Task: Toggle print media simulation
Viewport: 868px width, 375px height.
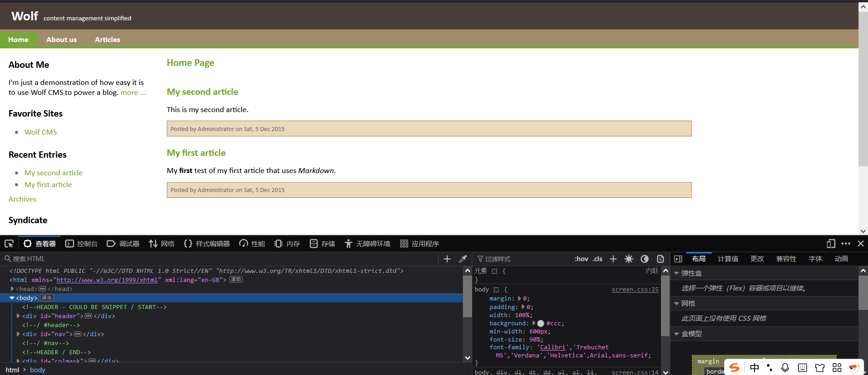Action: pos(660,259)
